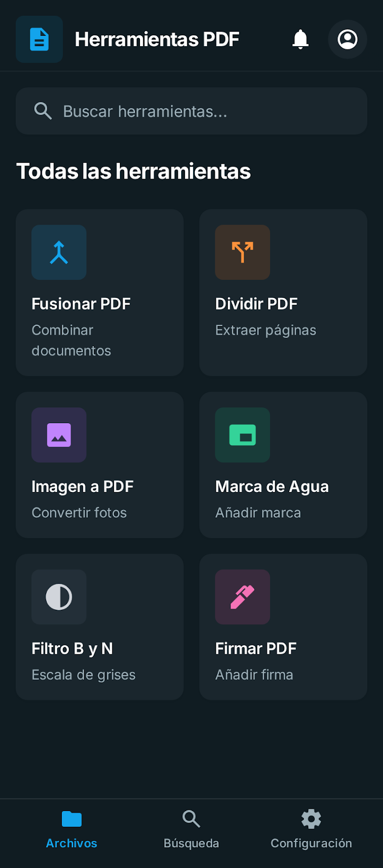Open the Dividir PDF tool card
The width and height of the screenshot is (383, 868).
(x=283, y=292)
